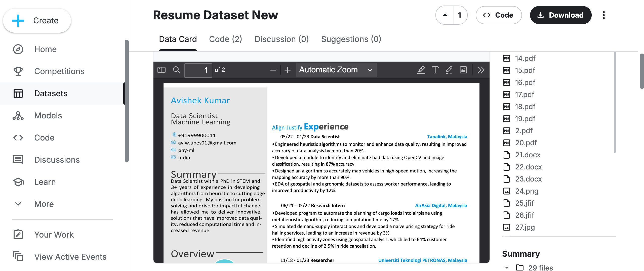The height and width of the screenshot is (271, 644).
Task: Open the Discussions icon in sidebar
Action: point(18,160)
